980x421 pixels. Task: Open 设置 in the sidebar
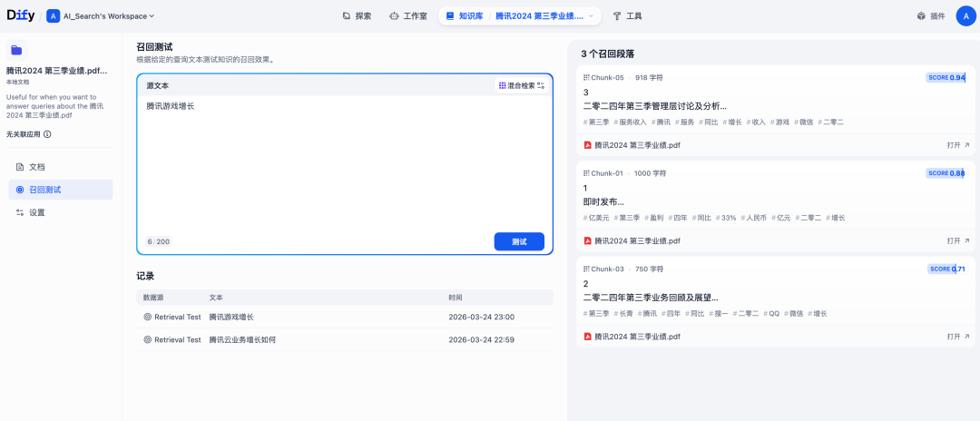click(61, 212)
